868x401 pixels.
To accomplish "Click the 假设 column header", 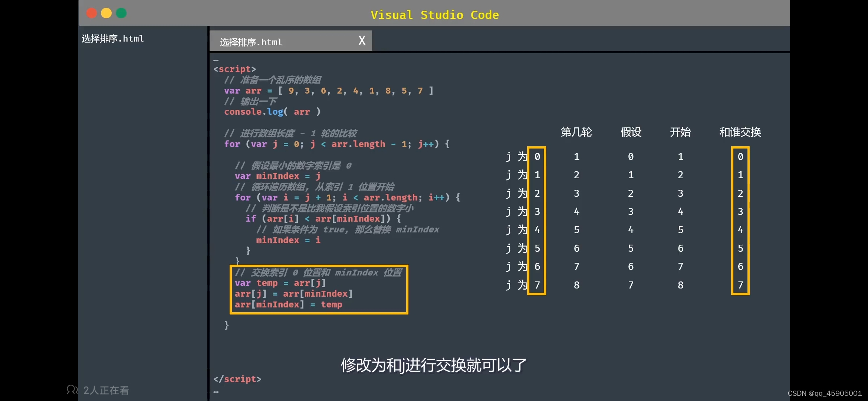I will 630,132.
